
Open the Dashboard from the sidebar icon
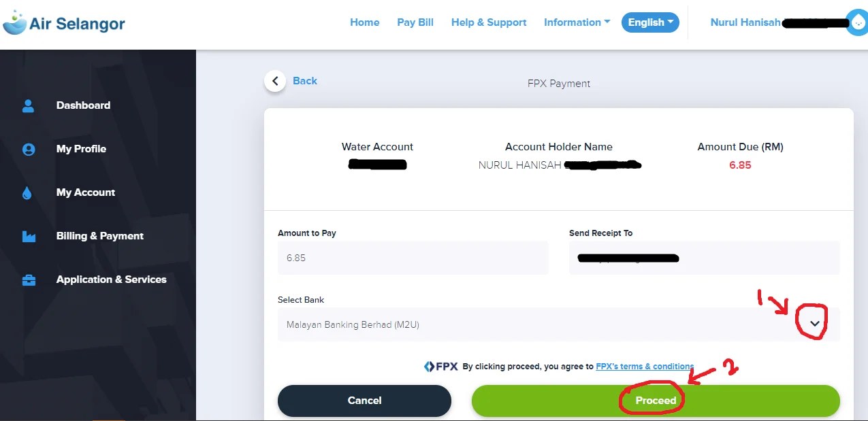28,105
